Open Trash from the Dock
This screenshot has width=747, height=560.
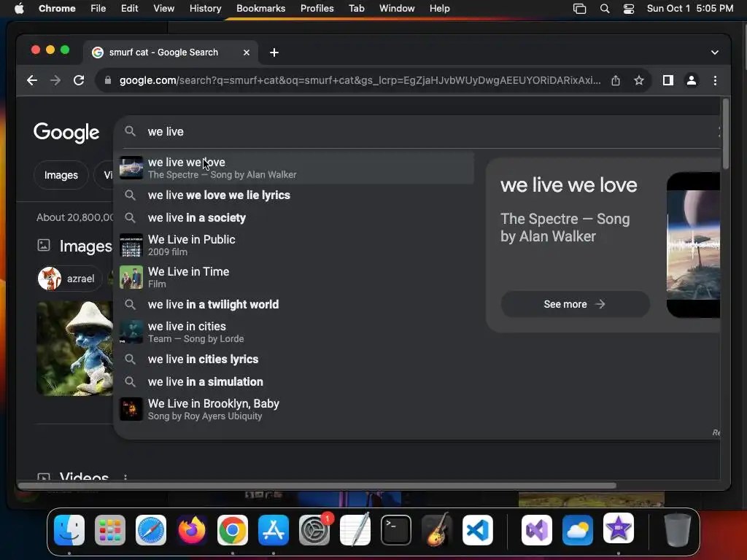point(678,529)
